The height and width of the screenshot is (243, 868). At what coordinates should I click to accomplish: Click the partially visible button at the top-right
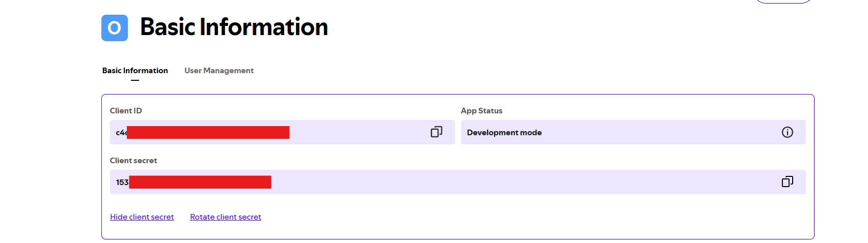point(783,2)
